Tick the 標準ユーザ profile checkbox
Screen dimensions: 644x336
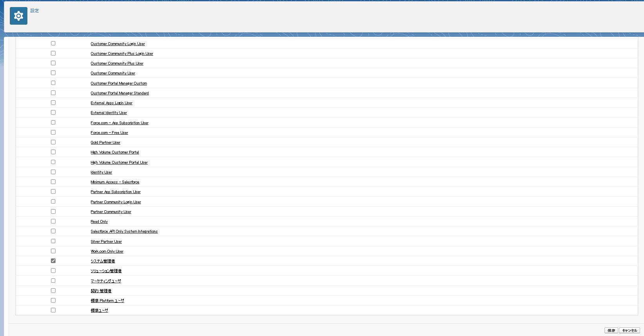(x=53, y=310)
